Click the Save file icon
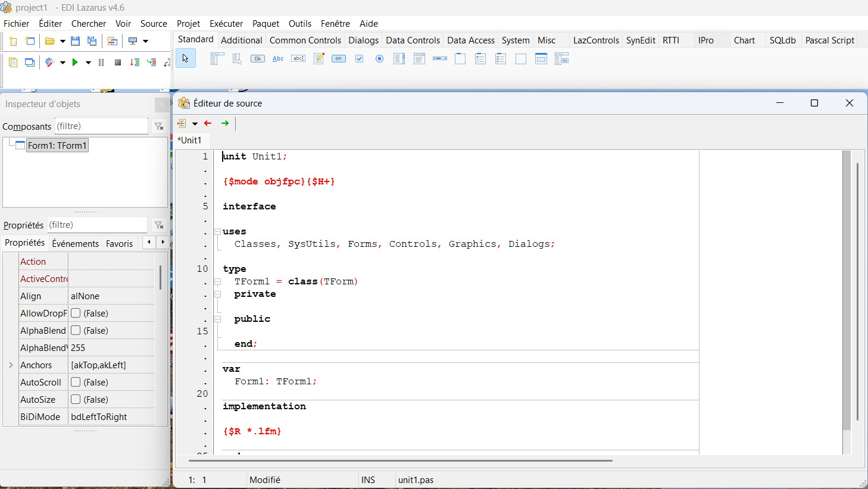This screenshot has height=489, width=868. 75,41
